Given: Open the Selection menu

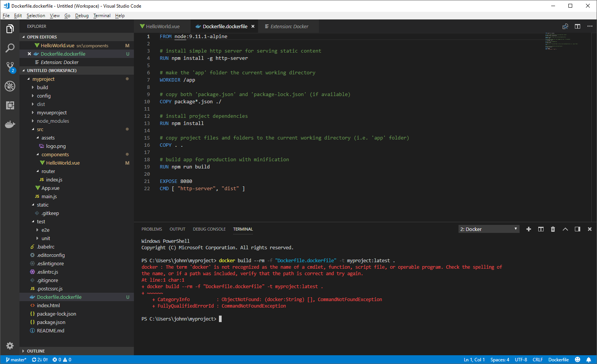Looking at the screenshot, I should tap(36, 16).
